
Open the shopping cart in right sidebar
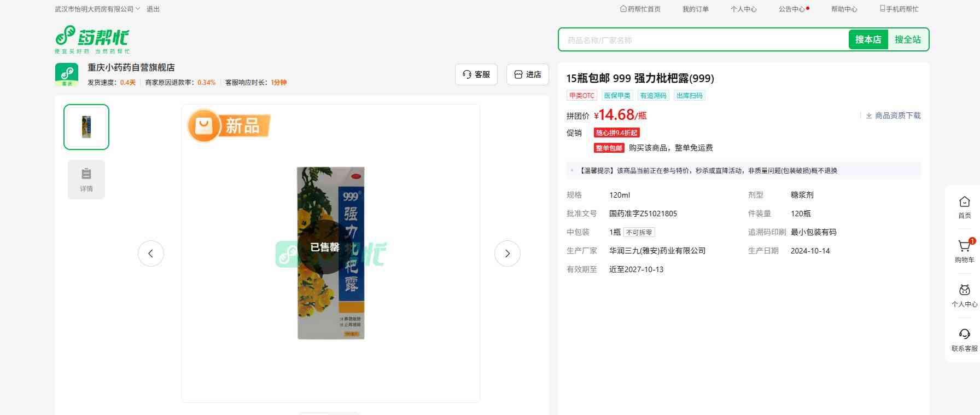(x=964, y=251)
